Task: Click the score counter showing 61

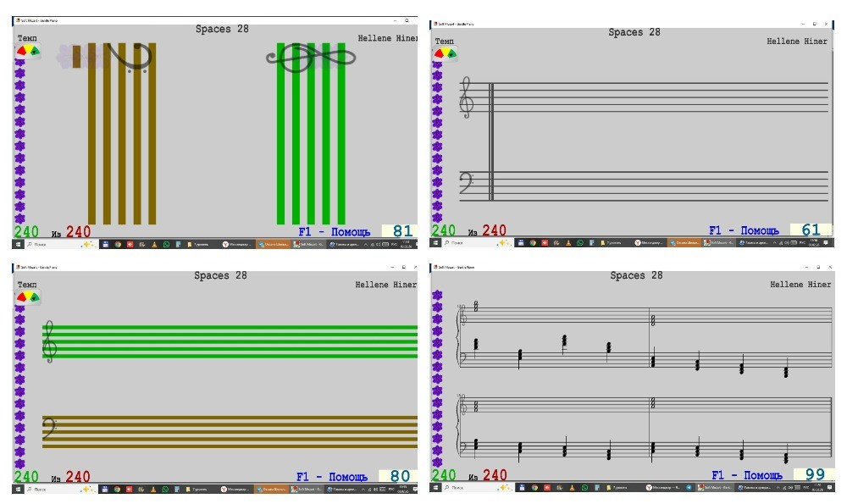Action: pyautogui.click(x=811, y=230)
